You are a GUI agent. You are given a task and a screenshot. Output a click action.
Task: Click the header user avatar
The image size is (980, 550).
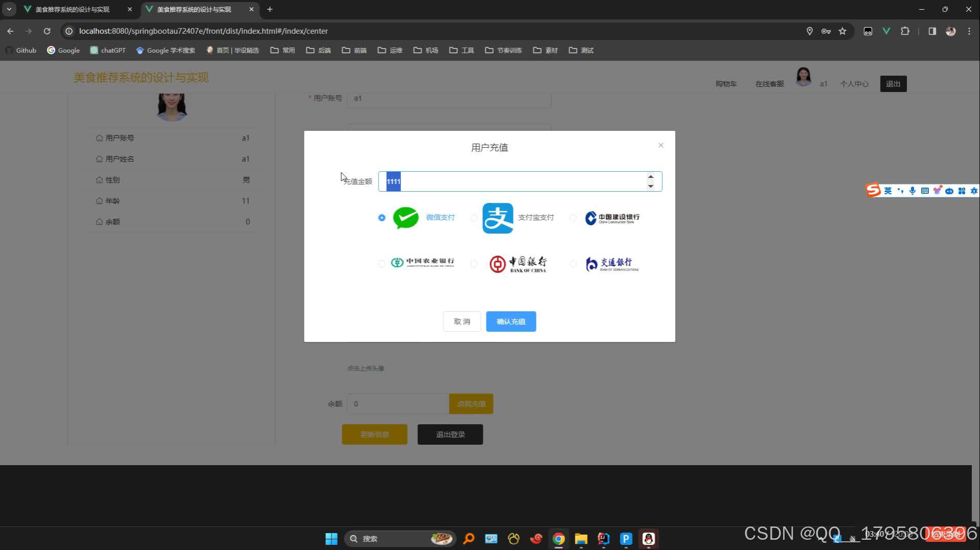tap(804, 77)
